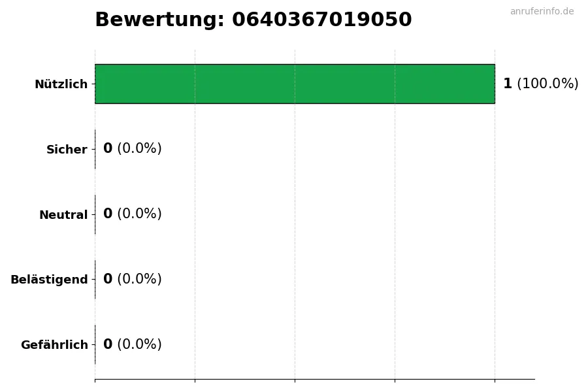
Task: Click the 0 (0.0%) value beside Neutral
Action: click(x=132, y=214)
